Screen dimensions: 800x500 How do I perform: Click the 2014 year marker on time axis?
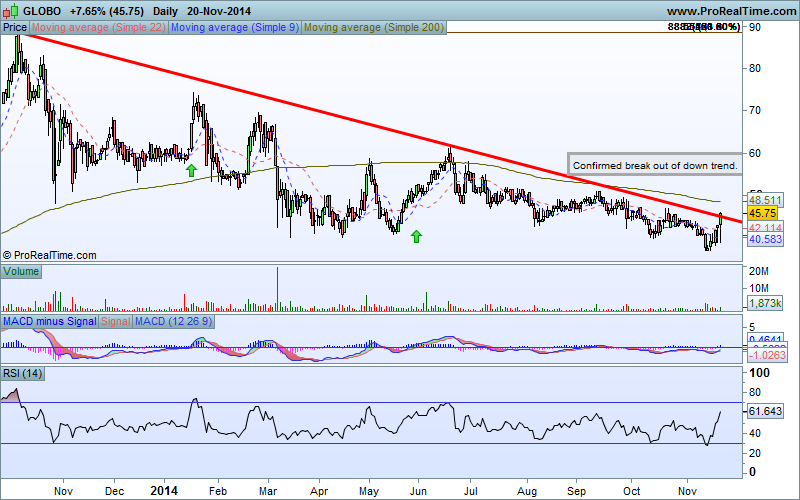coord(165,492)
